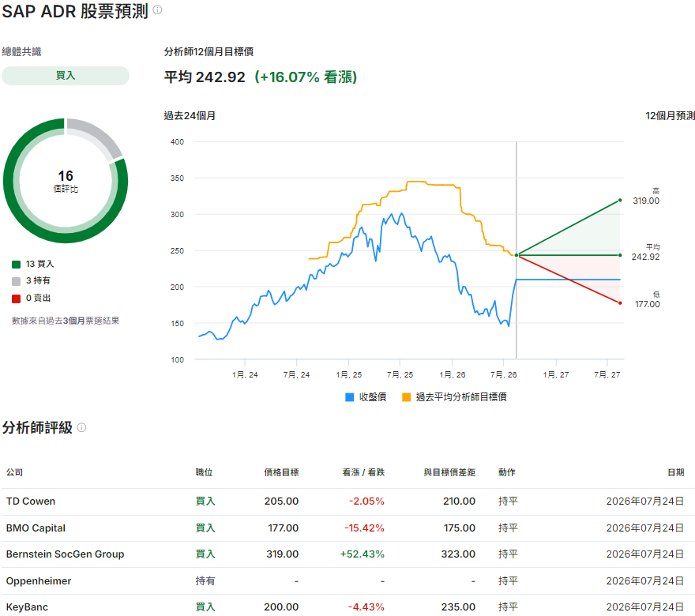Select the red 0 賣出 legend swatch
695x616 pixels.
click(x=17, y=299)
